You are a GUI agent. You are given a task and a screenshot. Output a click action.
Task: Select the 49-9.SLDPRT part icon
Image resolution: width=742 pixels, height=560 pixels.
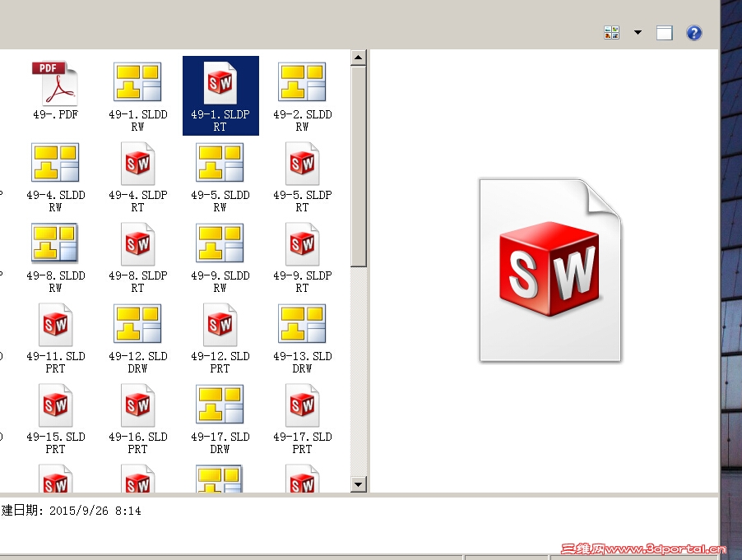[303, 244]
